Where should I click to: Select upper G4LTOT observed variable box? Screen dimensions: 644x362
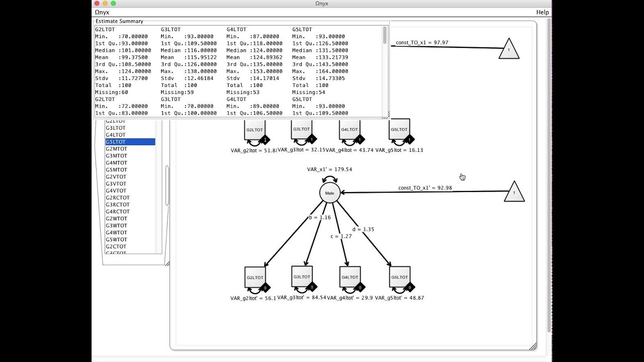coord(350,130)
